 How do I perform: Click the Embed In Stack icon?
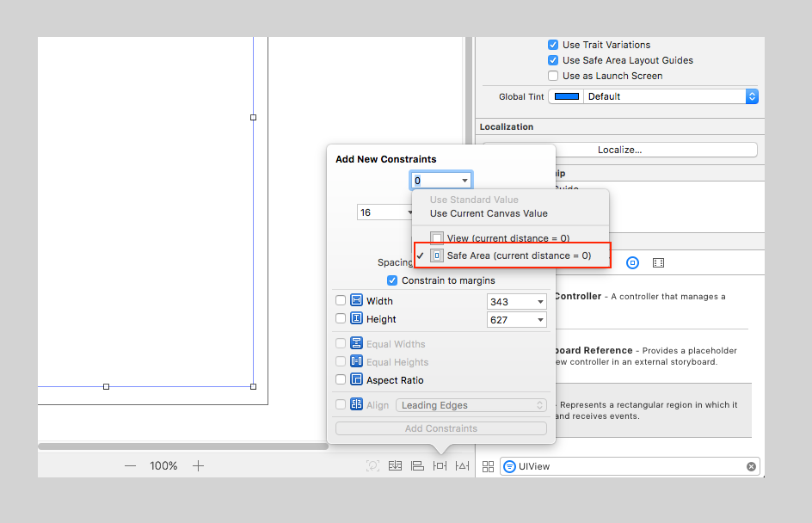[x=395, y=465]
